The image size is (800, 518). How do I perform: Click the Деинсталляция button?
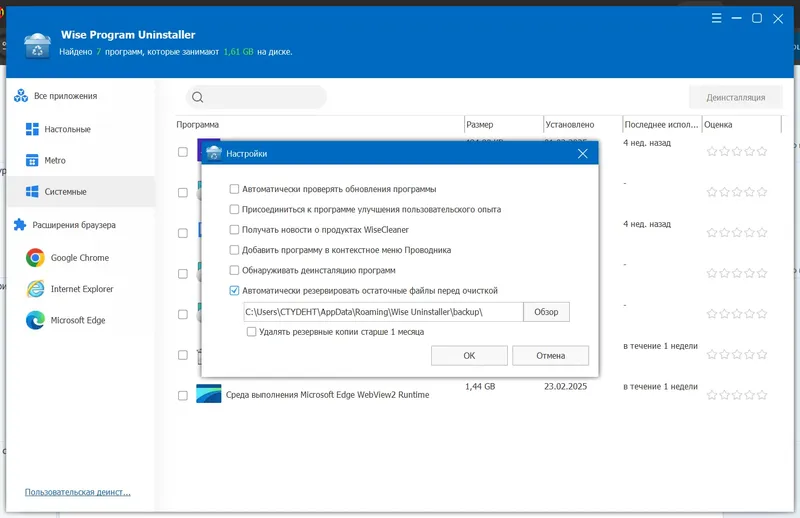[x=735, y=97]
